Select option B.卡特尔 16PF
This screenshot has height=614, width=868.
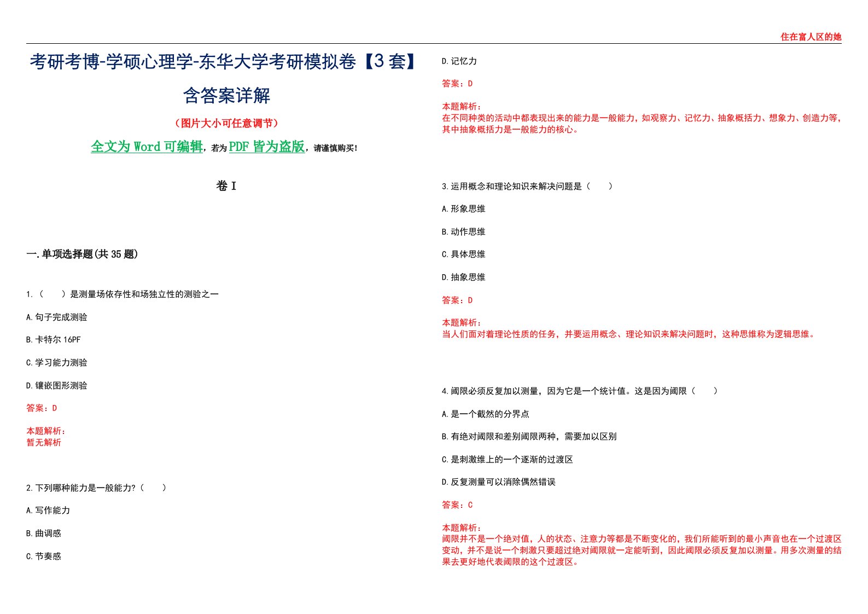(x=54, y=340)
